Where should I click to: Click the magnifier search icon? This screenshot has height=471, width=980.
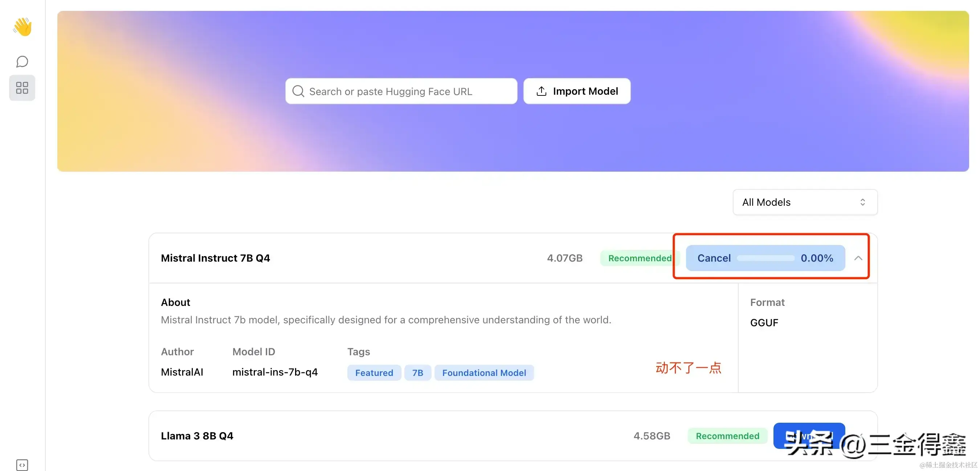(x=298, y=91)
